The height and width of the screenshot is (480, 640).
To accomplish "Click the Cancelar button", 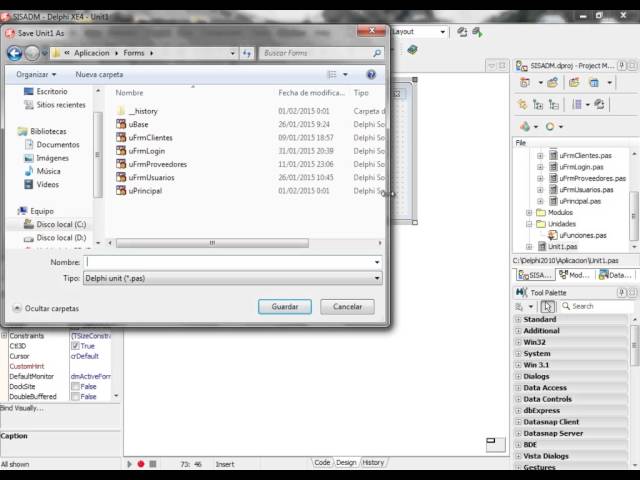I will [347, 307].
